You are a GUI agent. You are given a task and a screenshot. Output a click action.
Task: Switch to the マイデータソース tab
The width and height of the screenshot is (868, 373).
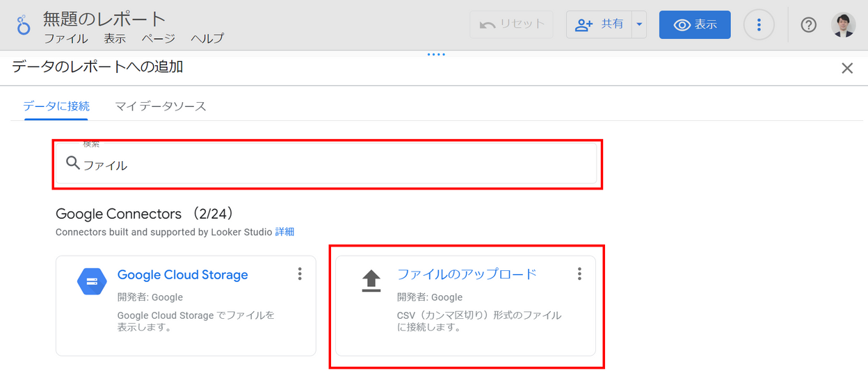pyautogui.click(x=161, y=106)
